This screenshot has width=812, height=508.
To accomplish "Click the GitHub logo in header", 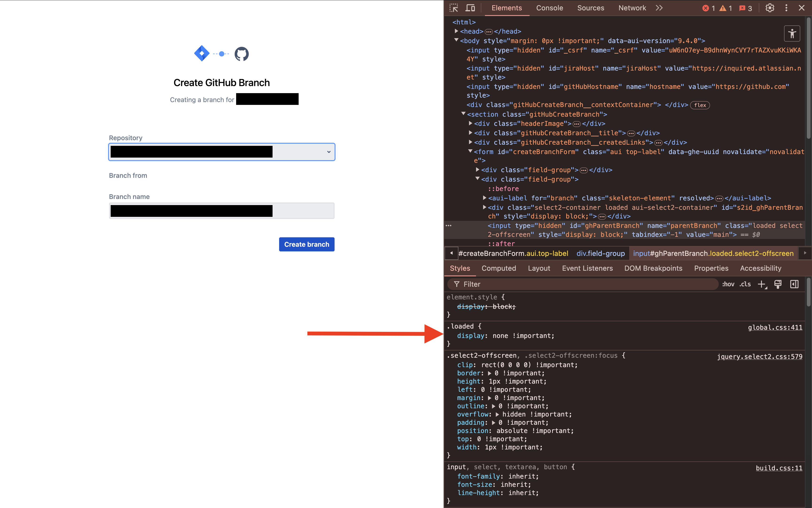I will (x=242, y=54).
